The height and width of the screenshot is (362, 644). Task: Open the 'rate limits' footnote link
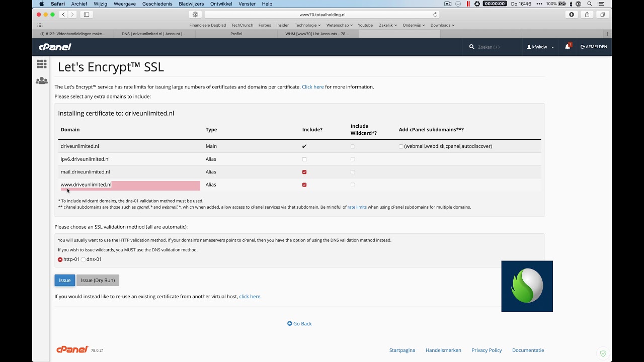(357, 207)
